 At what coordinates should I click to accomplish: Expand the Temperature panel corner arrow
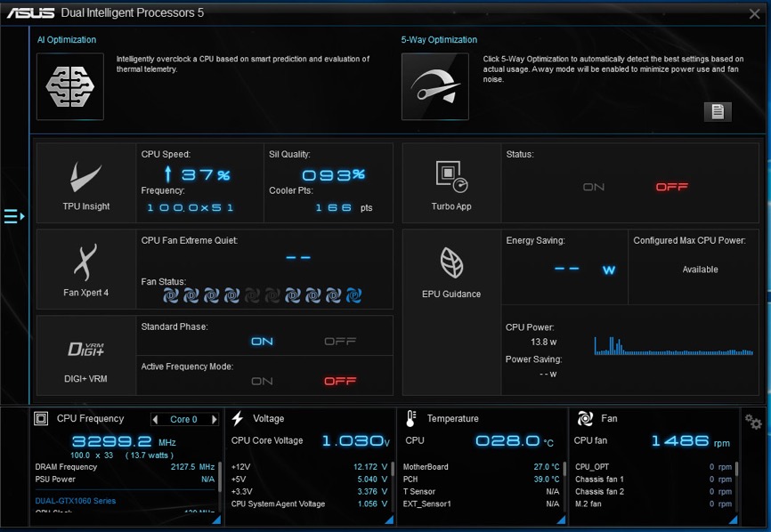tap(561, 520)
